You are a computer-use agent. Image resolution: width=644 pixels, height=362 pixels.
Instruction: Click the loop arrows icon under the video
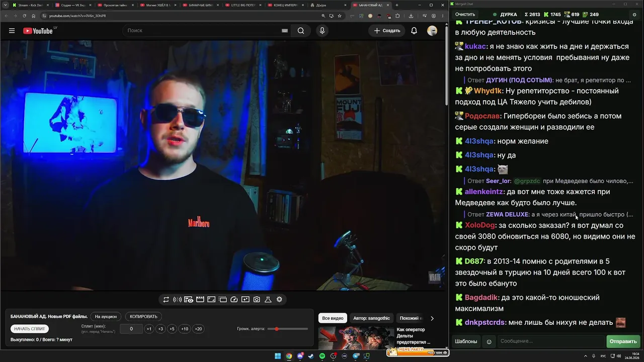166,300
